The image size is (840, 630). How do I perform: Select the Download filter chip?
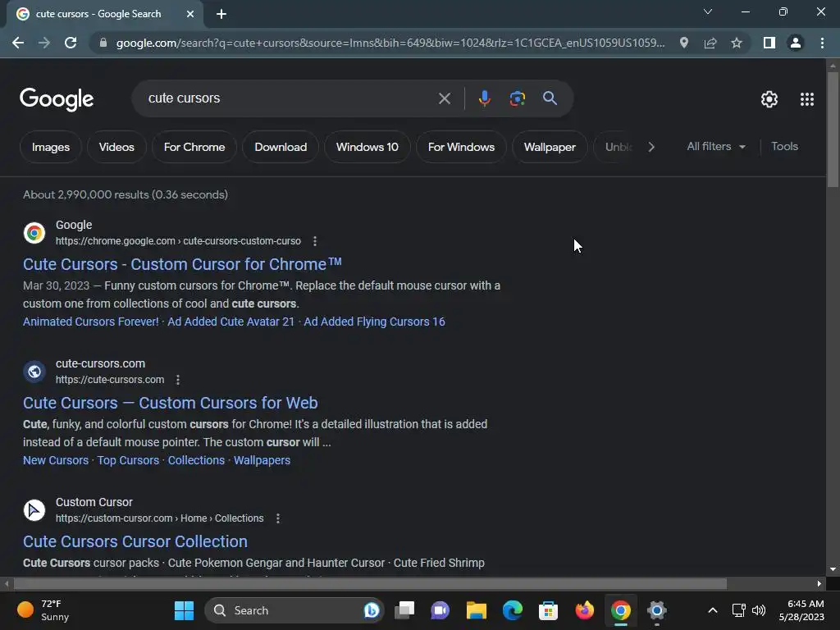coord(281,147)
